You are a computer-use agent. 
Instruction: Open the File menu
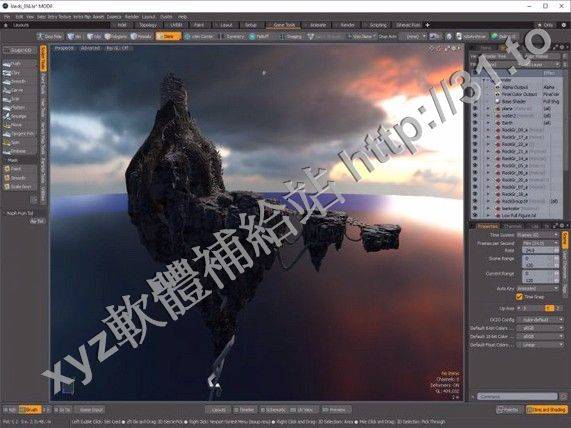point(7,17)
